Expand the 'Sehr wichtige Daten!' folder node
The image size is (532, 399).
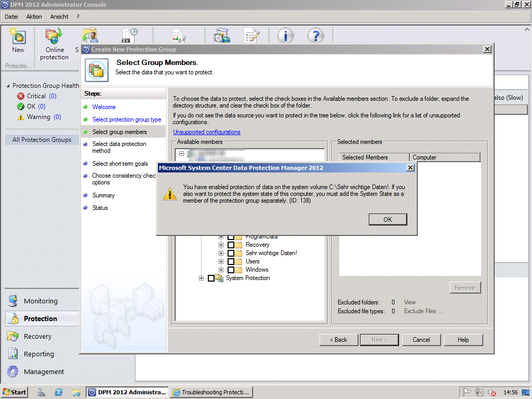(221, 253)
